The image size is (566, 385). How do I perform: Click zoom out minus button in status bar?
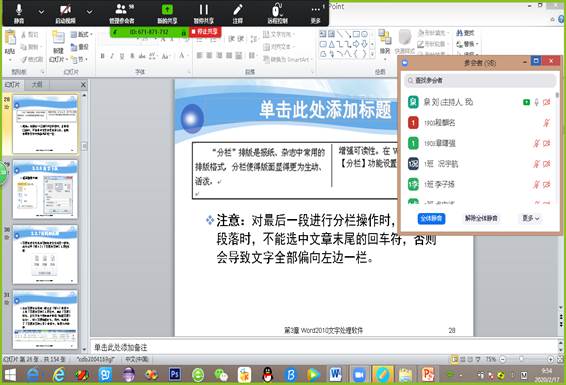(x=502, y=359)
